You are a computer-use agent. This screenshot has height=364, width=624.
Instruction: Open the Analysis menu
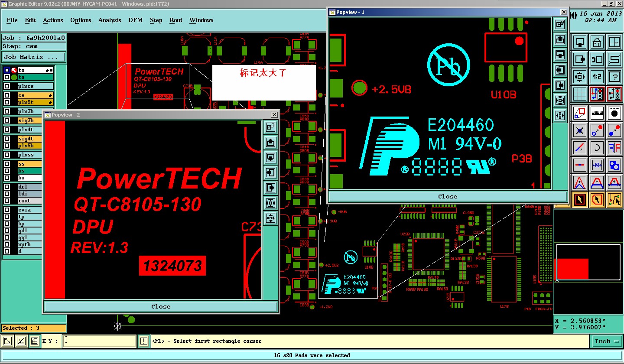(x=110, y=20)
